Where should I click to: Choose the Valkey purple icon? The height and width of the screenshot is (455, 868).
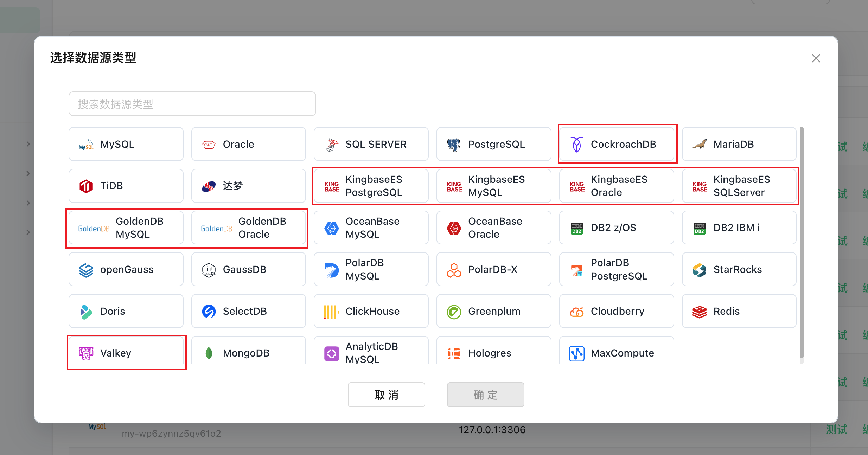pyautogui.click(x=86, y=353)
